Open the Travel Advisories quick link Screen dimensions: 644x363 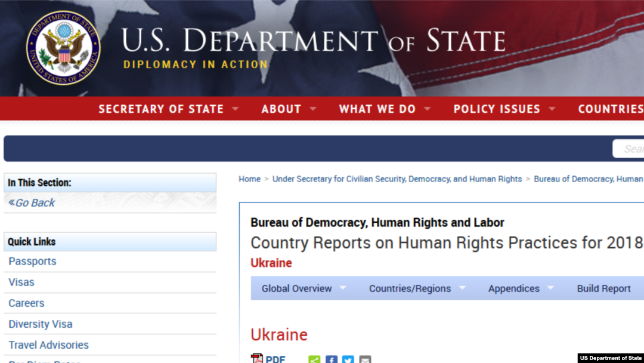click(x=48, y=345)
